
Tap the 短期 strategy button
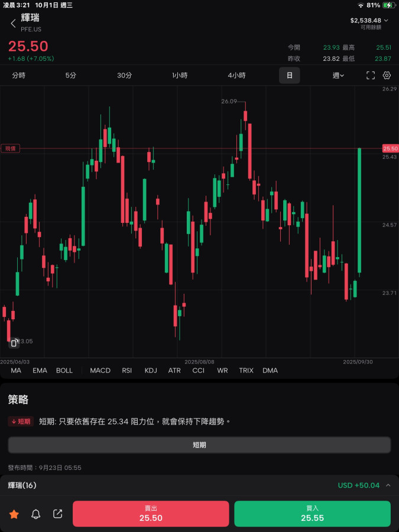pos(199,445)
